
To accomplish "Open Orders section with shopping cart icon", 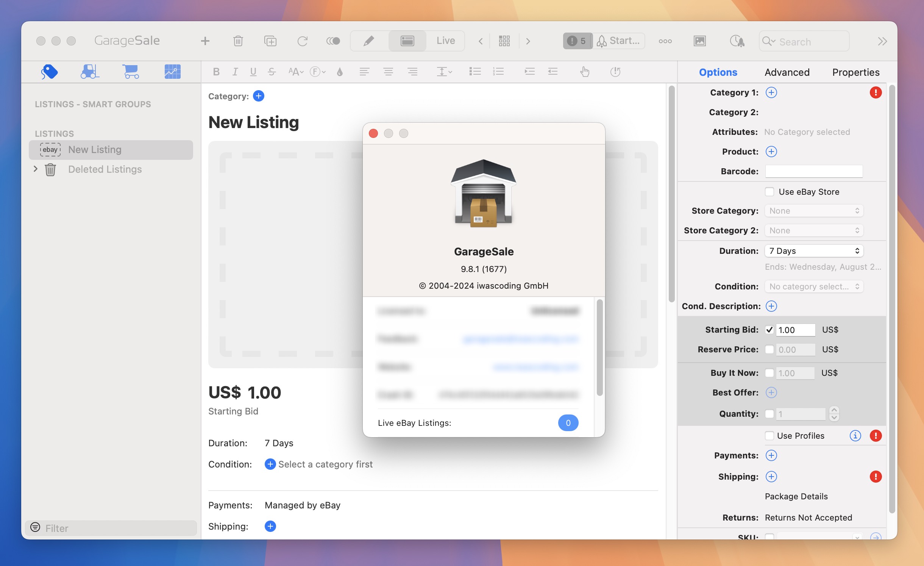I will pyautogui.click(x=131, y=72).
